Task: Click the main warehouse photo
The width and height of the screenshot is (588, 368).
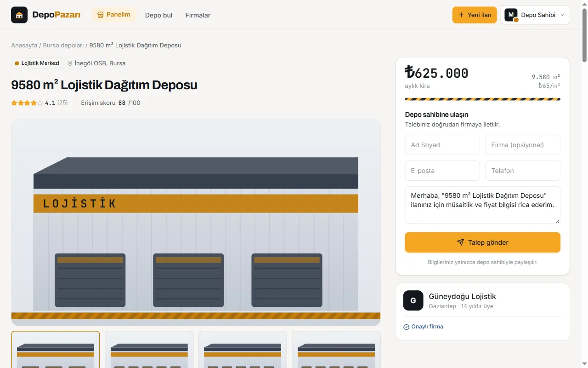Action: coord(196,222)
